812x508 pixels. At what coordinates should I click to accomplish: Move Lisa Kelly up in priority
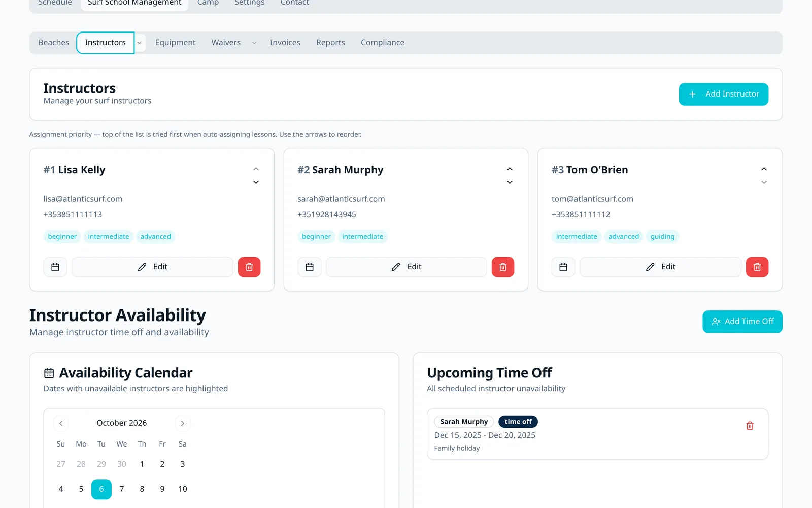click(x=256, y=169)
